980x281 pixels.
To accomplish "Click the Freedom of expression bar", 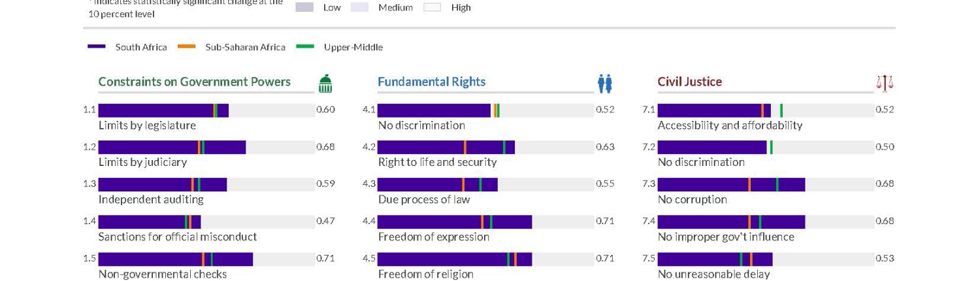I will pyautogui.click(x=454, y=222).
